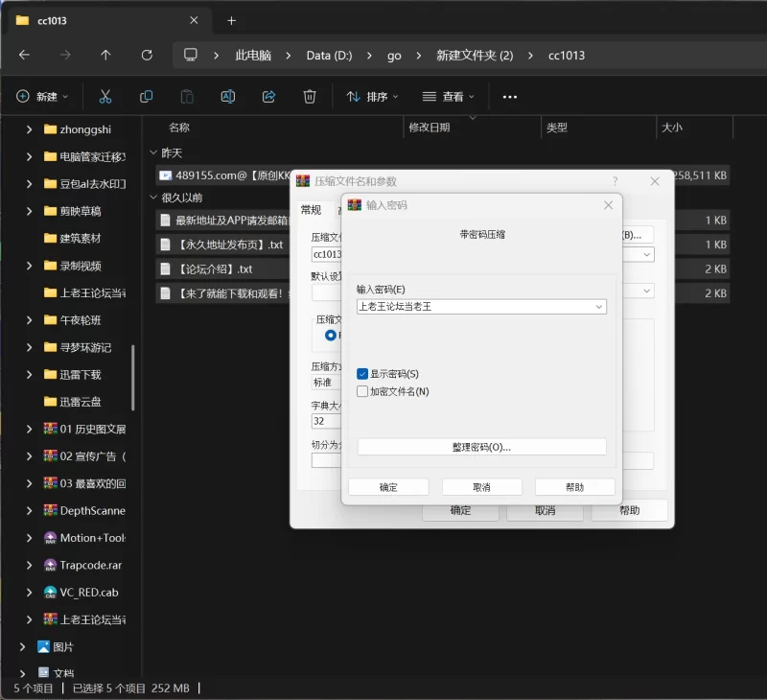Open the 输入密码 password dropdown arrow

click(598, 307)
